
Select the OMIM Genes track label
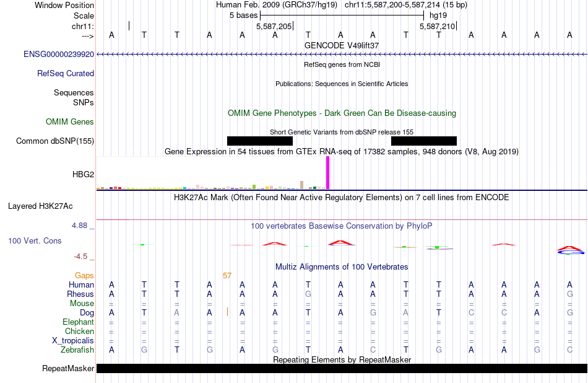coord(70,121)
